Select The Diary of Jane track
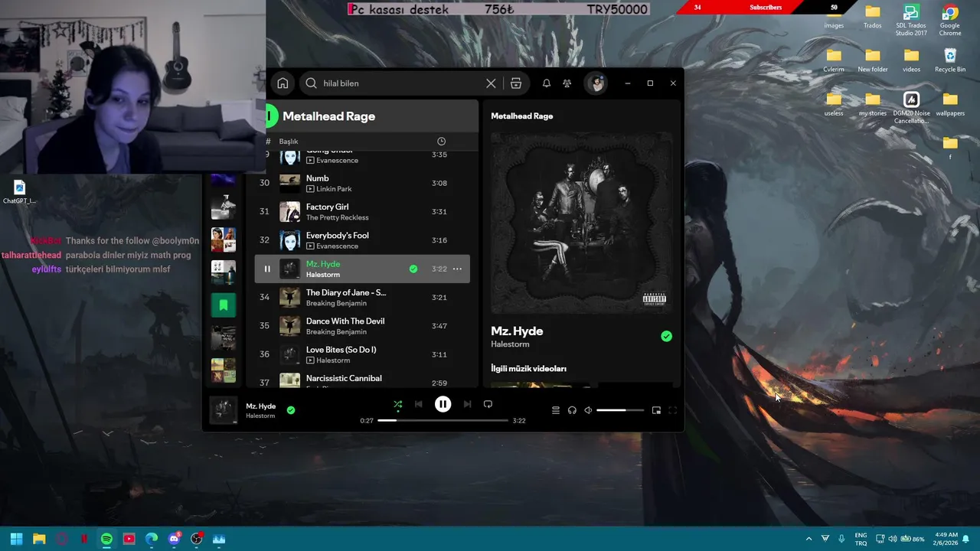 [x=362, y=297]
